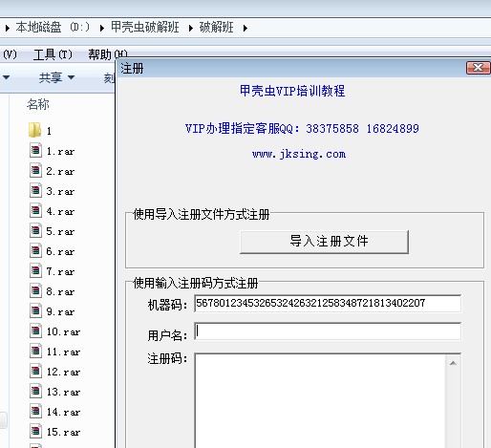Click scroll up arrow in 注册码 box
491x448 pixels.
point(453,363)
